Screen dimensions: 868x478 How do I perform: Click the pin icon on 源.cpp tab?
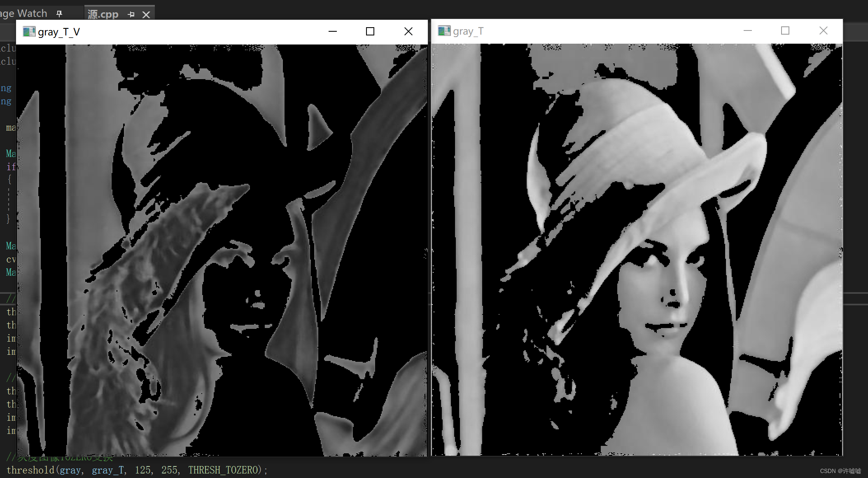[131, 14]
